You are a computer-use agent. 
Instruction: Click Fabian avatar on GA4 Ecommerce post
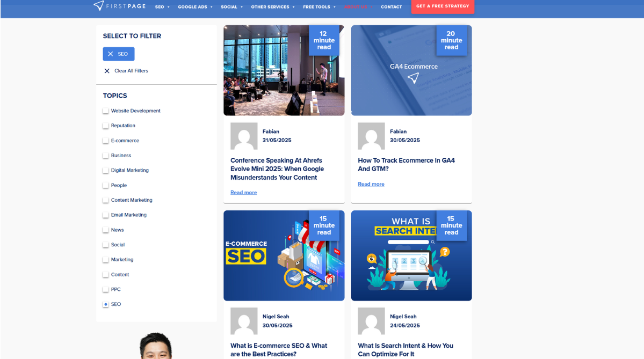(371, 136)
